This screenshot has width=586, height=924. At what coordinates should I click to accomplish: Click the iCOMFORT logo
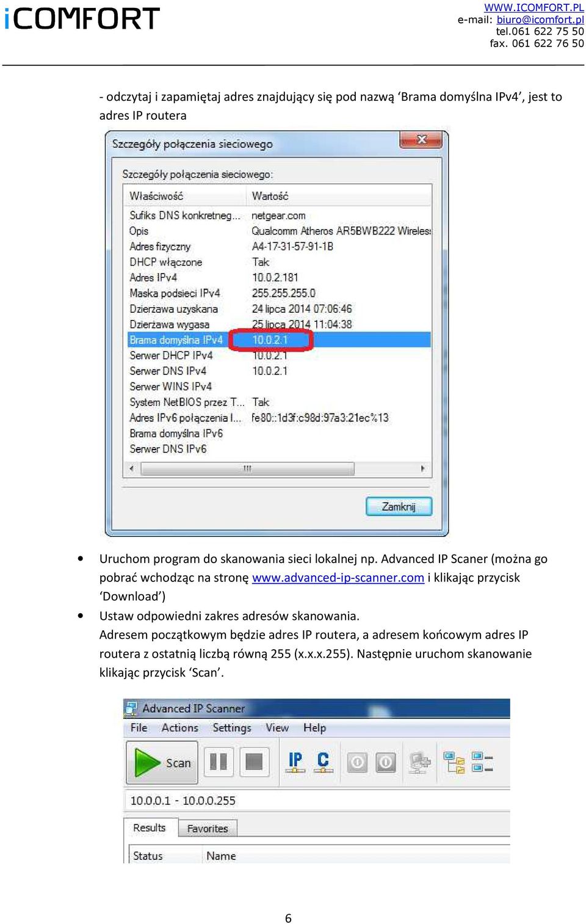click(82, 18)
